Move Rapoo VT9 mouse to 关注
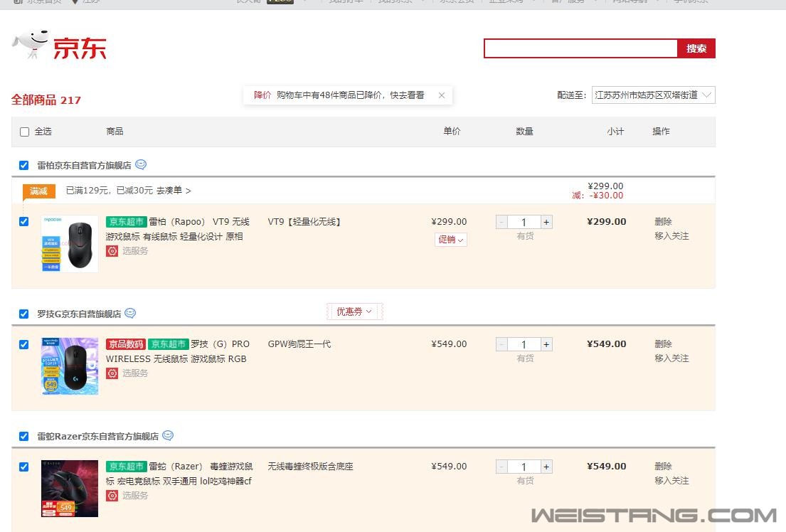Image resolution: width=786 pixels, height=532 pixels. click(x=671, y=236)
